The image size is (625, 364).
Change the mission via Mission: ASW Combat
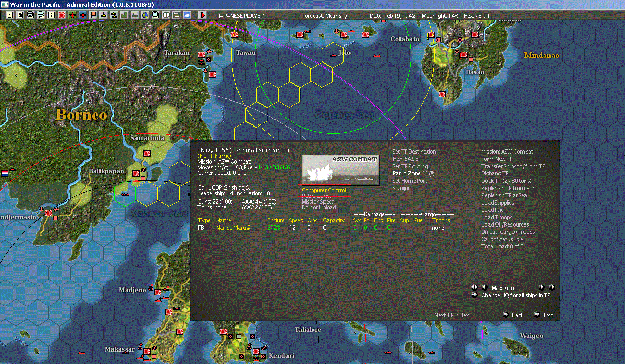pyautogui.click(x=507, y=152)
